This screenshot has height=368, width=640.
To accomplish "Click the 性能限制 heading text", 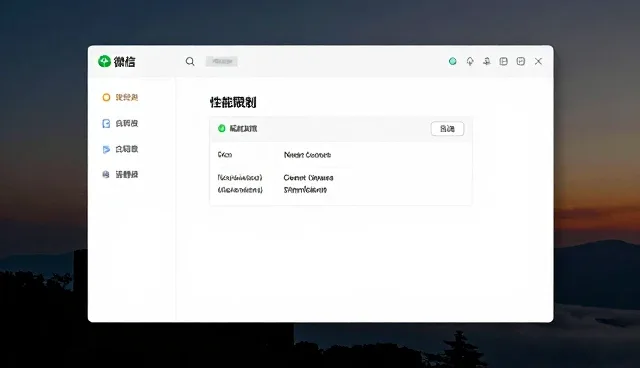I will [233, 102].
